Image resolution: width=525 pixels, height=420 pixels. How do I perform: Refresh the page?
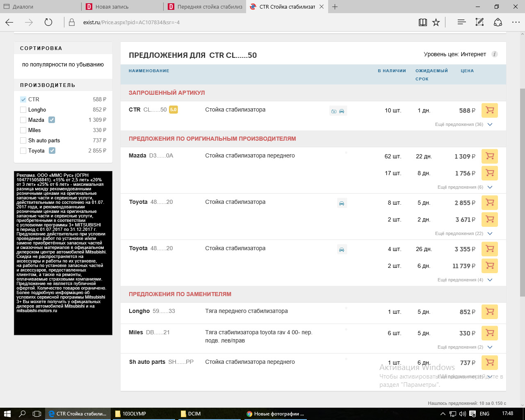coord(48,23)
